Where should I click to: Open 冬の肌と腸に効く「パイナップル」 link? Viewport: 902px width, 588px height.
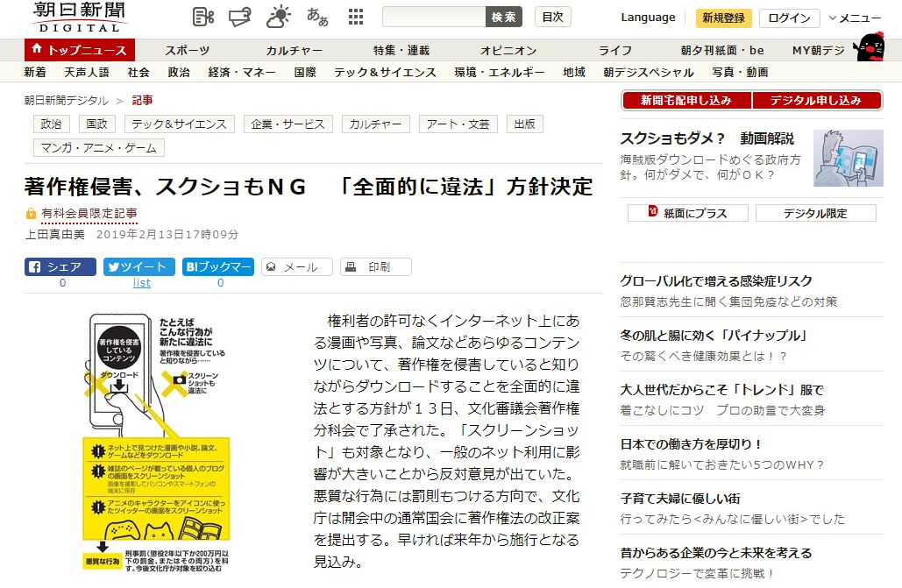[x=714, y=336]
